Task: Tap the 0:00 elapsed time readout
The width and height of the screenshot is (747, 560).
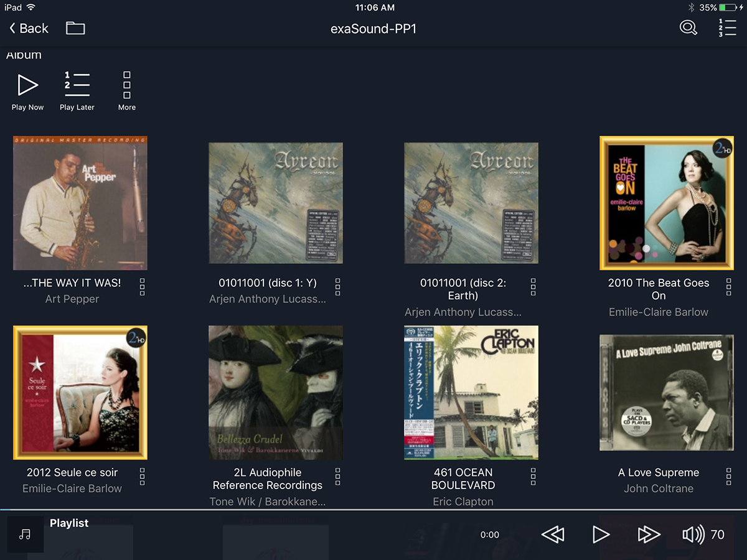Action: pos(490,534)
